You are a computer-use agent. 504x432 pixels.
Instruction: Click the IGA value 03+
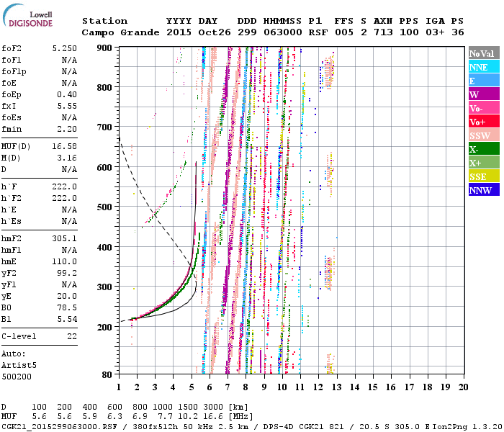tap(435, 32)
